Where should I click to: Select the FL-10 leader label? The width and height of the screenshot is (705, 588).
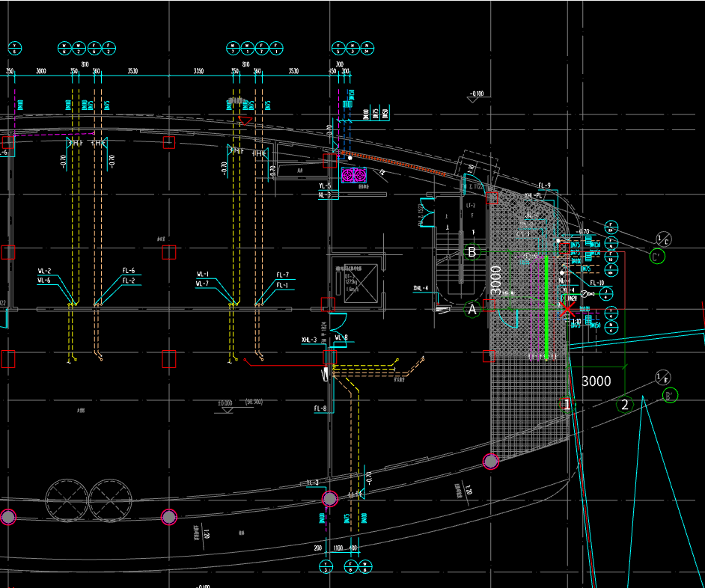(597, 283)
